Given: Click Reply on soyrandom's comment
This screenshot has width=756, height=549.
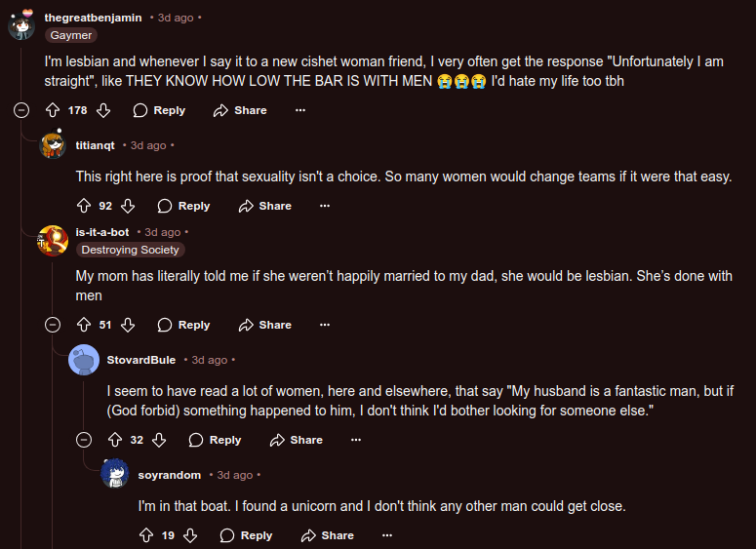Looking at the screenshot, I should click(246, 535).
